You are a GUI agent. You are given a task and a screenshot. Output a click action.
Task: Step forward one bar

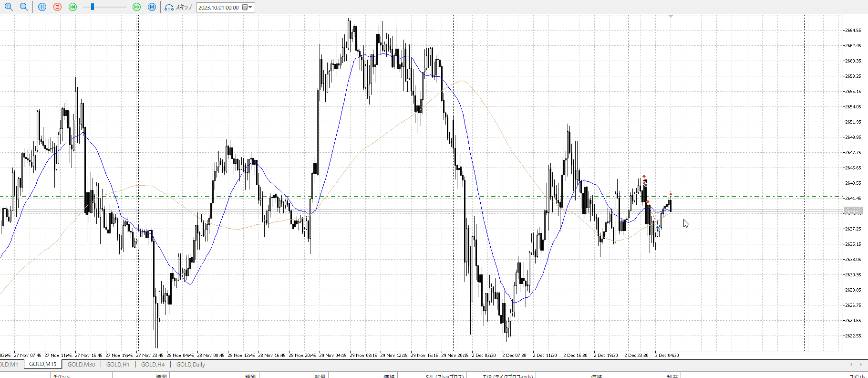point(152,7)
